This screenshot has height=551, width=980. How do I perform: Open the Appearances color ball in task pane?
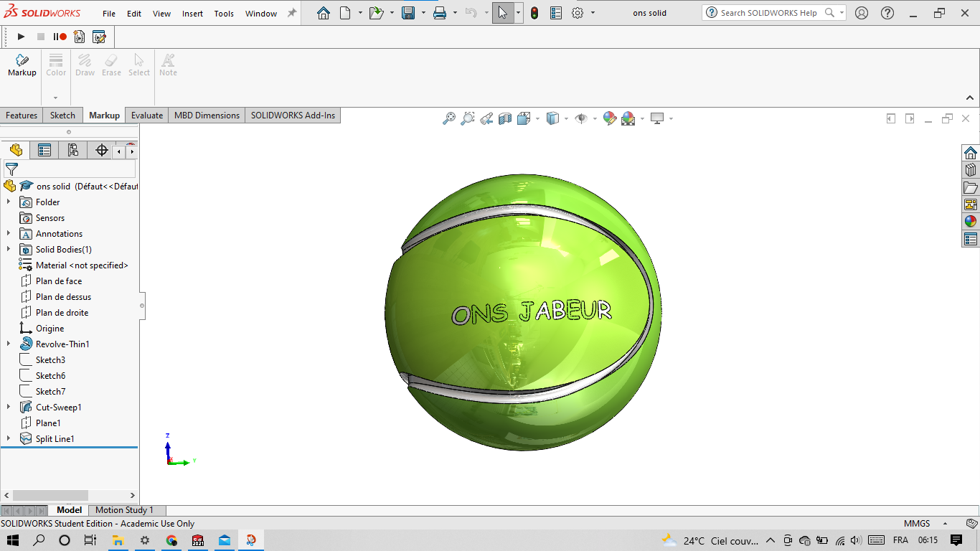point(971,222)
